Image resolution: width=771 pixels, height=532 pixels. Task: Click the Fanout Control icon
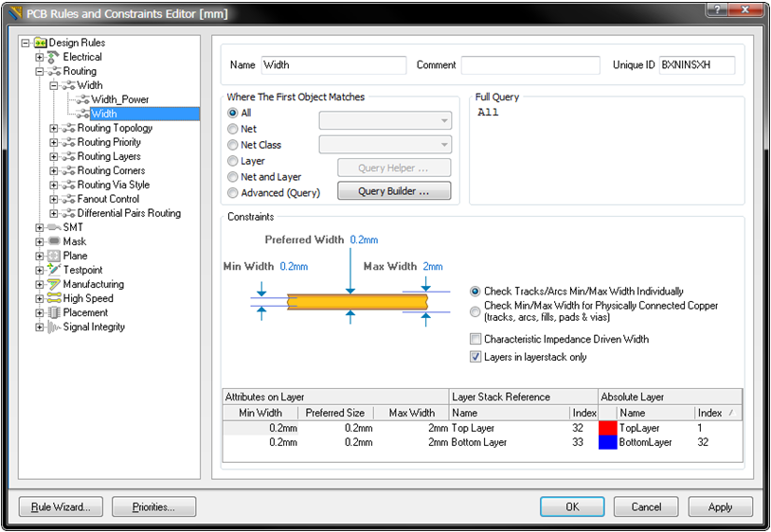coord(68,200)
